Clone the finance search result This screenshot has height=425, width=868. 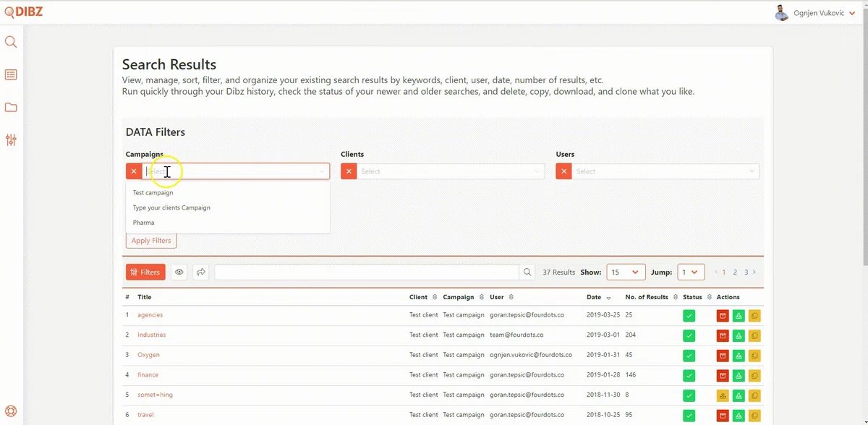(754, 376)
